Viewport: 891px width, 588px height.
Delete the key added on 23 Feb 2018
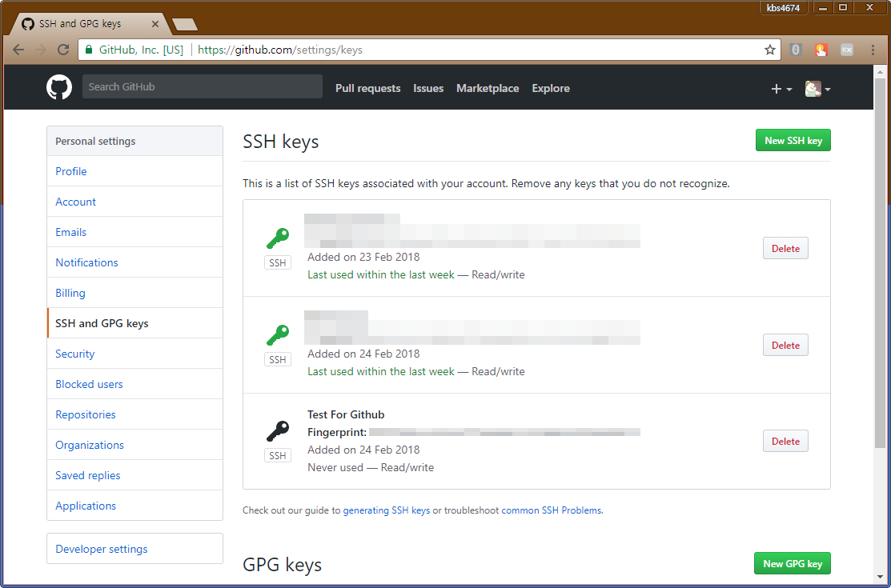(785, 248)
